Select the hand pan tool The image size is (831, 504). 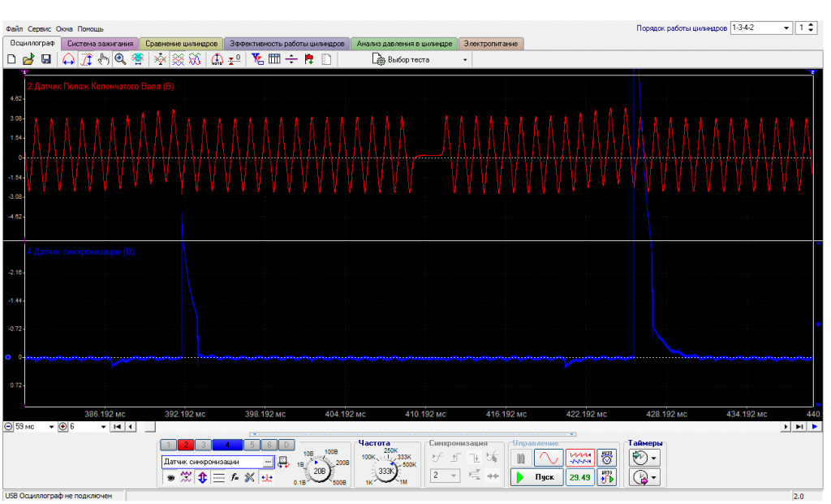tap(103, 59)
